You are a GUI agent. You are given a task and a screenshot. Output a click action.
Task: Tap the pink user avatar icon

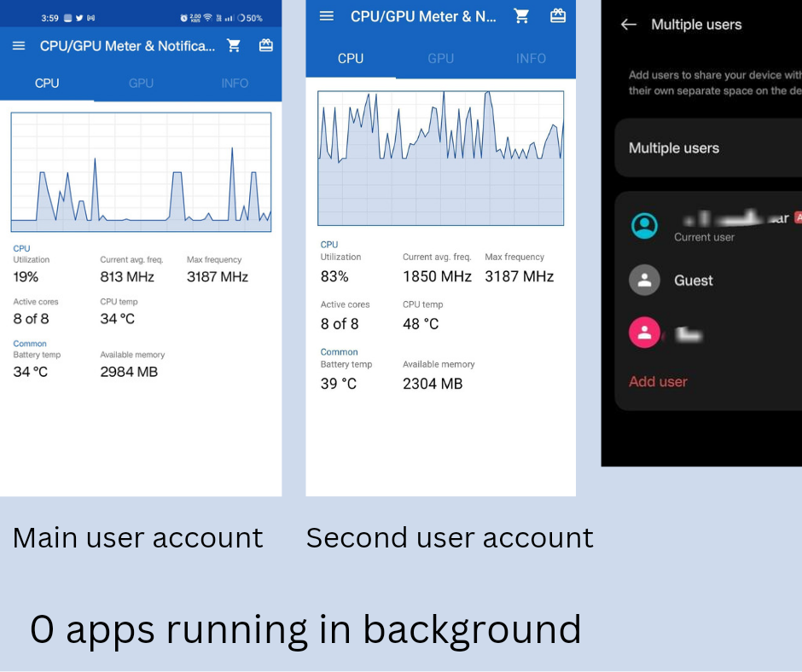coord(644,333)
